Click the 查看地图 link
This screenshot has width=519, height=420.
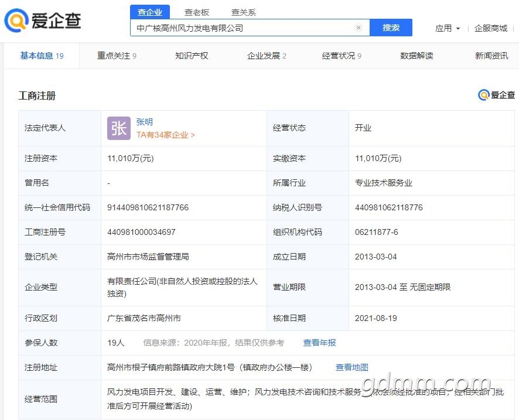pos(352,367)
